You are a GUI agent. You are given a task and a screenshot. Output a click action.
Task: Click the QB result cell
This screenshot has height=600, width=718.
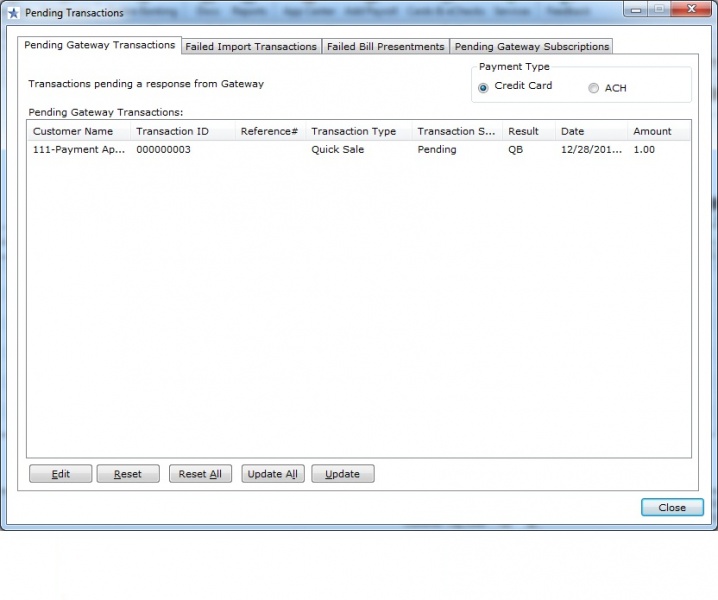click(516, 149)
